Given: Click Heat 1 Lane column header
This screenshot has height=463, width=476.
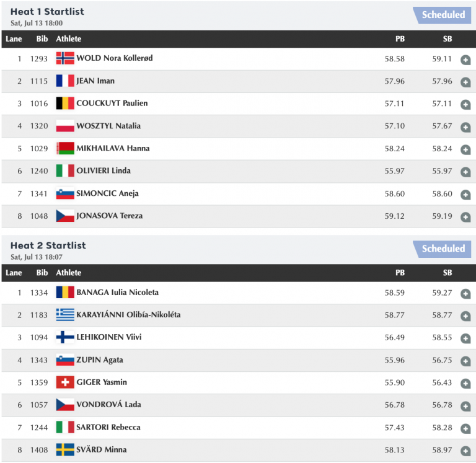Looking at the screenshot, I should point(14,39).
